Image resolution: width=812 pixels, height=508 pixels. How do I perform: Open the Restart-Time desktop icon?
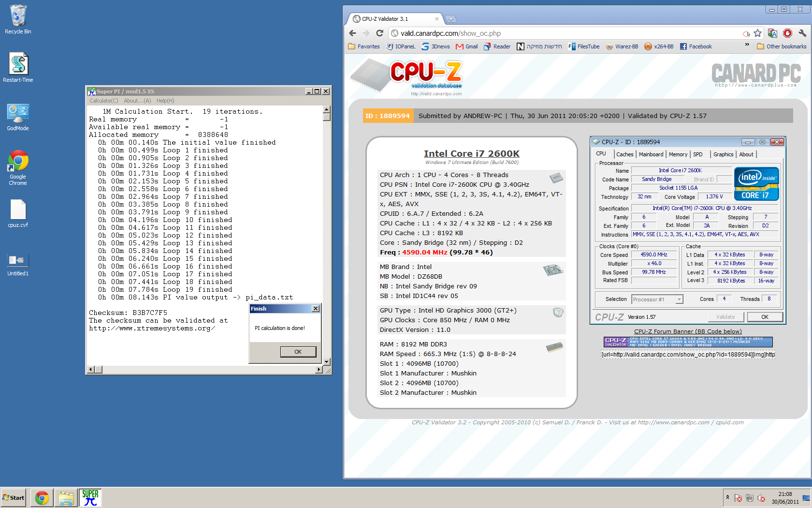coord(18,67)
